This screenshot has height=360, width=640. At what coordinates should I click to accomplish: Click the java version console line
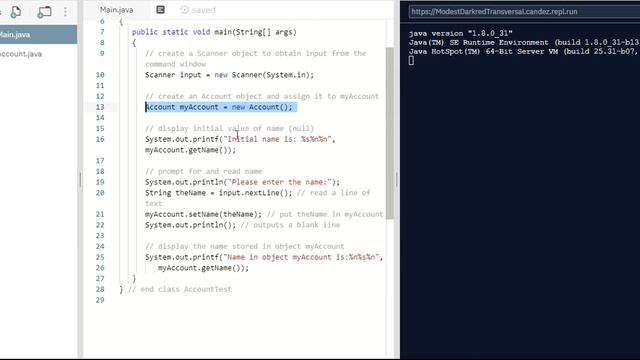460,33
